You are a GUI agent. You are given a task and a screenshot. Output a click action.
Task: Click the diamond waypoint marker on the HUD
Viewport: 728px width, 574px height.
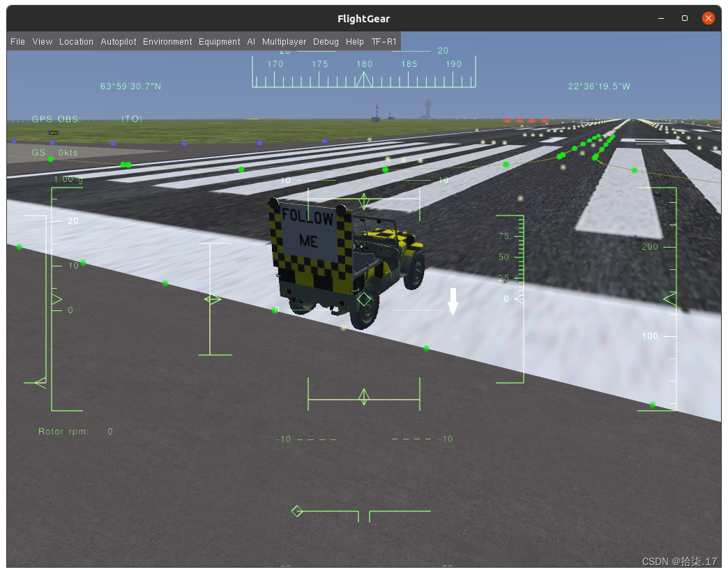coord(363,299)
